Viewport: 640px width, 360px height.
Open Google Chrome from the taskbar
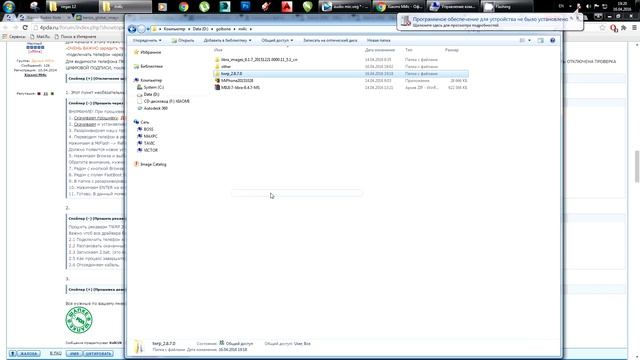click(x=184, y=7)
